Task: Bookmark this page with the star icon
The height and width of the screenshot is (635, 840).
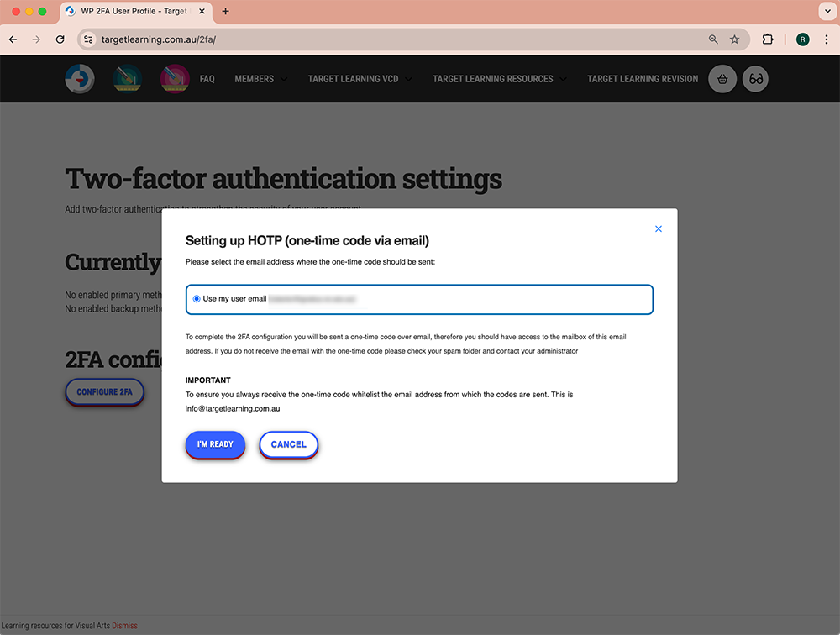Action: [x=734, y=39]
